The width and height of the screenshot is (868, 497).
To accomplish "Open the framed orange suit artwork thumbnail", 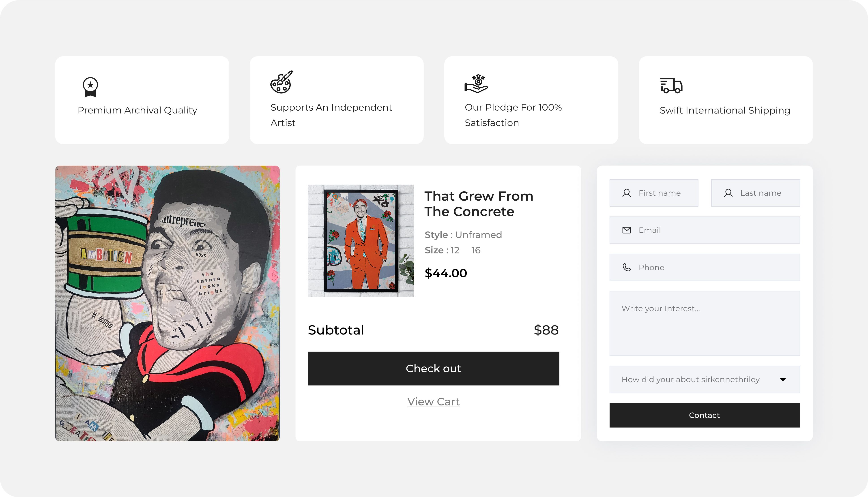I will (361, 241).
